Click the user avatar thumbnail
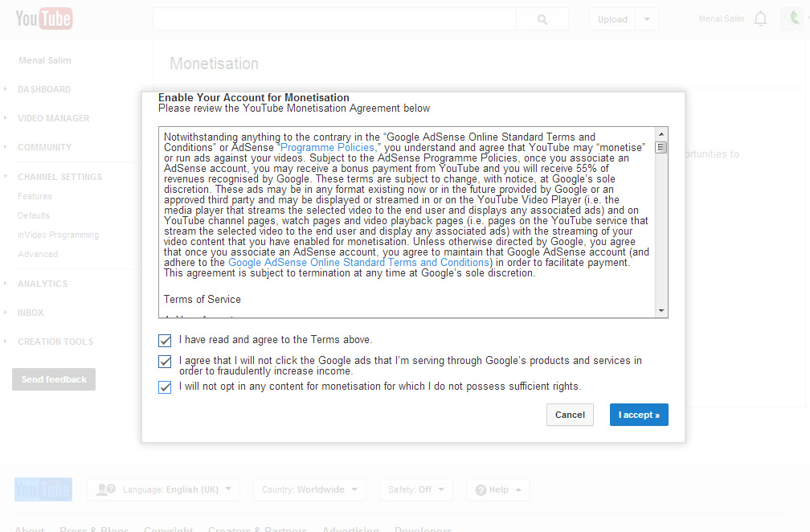The height and width of the screenshot is (532, 810). pyautogui.click(x=792, y=19)
